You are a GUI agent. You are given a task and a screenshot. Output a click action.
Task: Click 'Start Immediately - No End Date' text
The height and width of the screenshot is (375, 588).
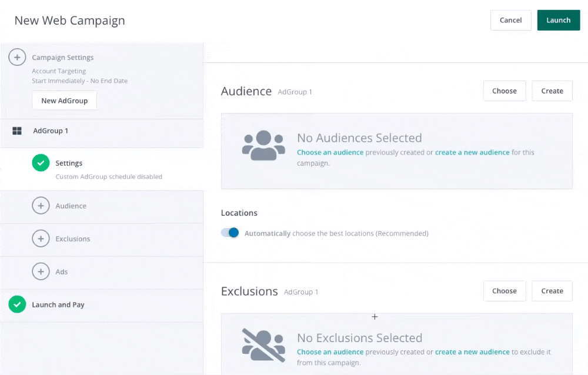click(79, 81)
